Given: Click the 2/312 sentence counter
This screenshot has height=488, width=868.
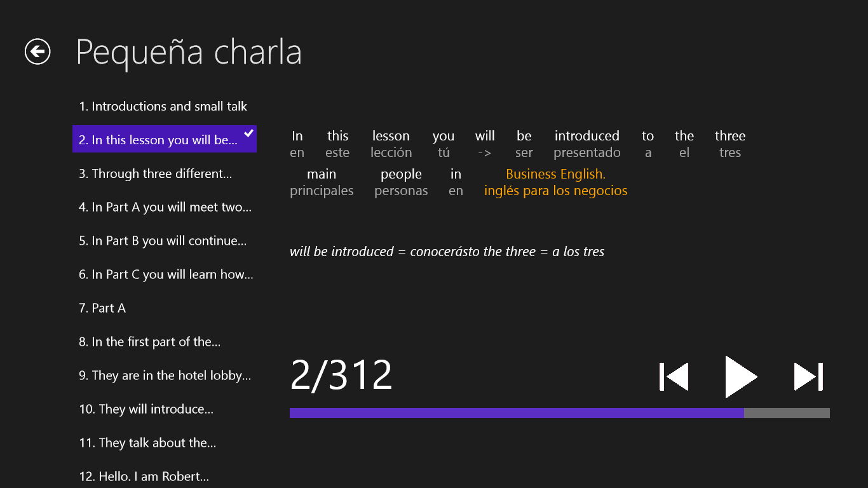Looking at the screenshot, I should coord(341,376).
